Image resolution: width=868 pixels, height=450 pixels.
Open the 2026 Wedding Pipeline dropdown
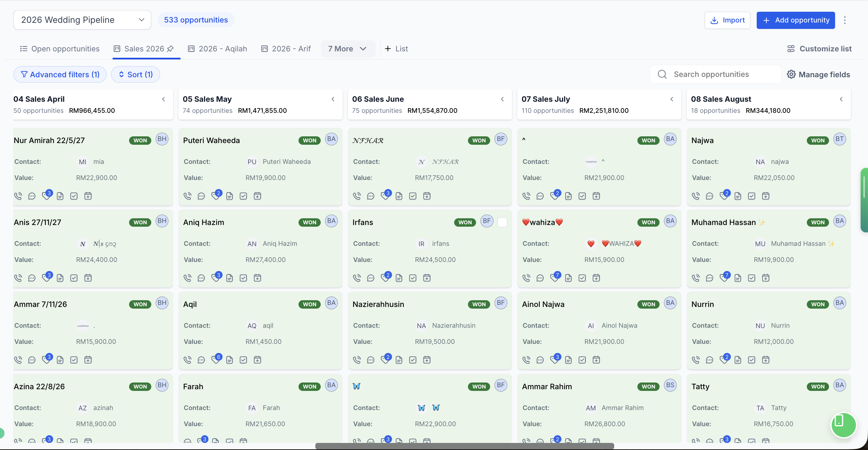tap(82, 20)
